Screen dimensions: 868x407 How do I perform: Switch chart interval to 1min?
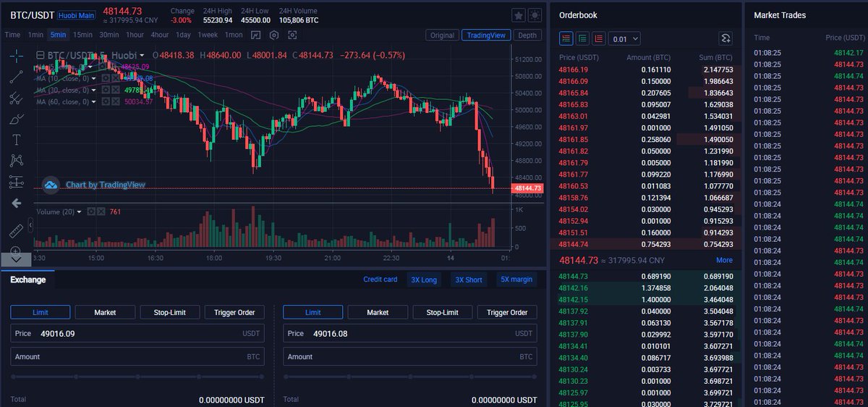(35, 35)
